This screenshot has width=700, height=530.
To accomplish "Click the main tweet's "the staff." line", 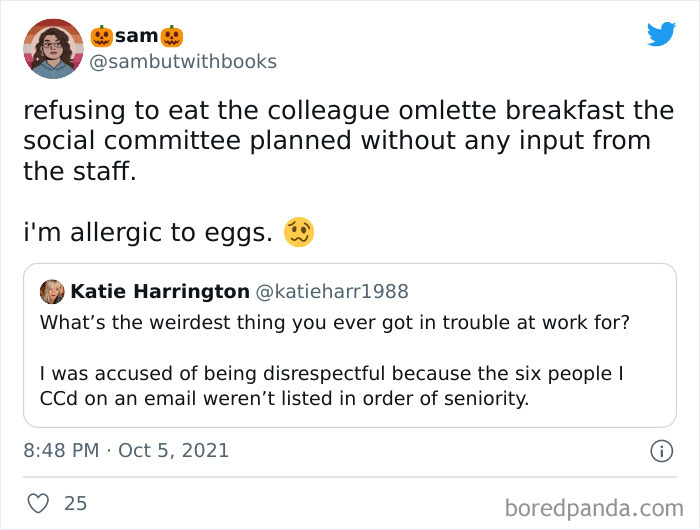I will tap(78, 171).
